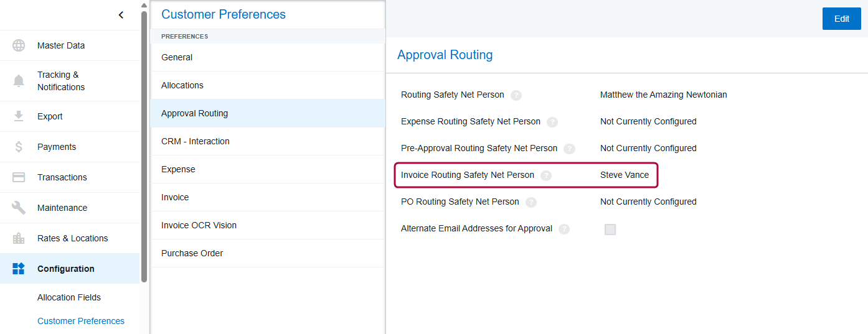Select the Purchase Order preference item
868x334 pixels.
[x=192, y=253]
